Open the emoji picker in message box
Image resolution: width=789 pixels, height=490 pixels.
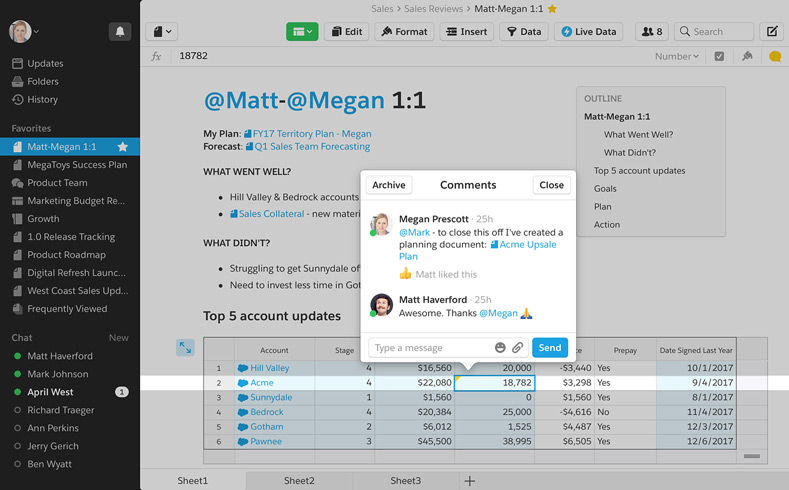click(500, 348)
